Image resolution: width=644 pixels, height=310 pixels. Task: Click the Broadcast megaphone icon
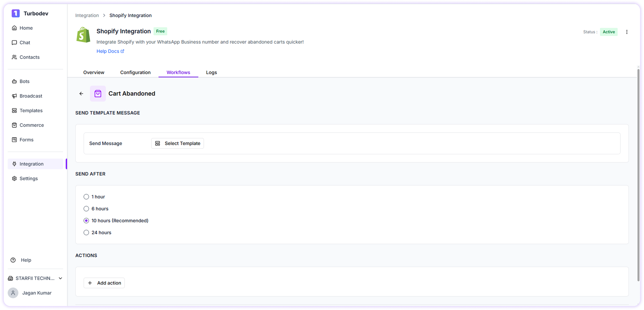tap(14, 96)
